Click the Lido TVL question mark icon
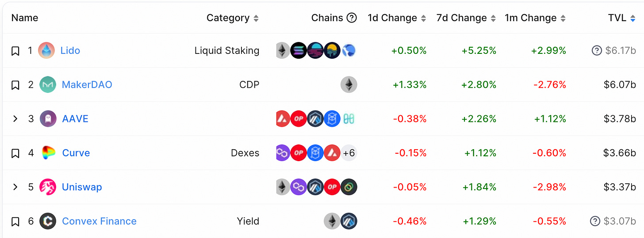Screen dimensions: 644x238 pyautogui.click(x=596, y=51)
